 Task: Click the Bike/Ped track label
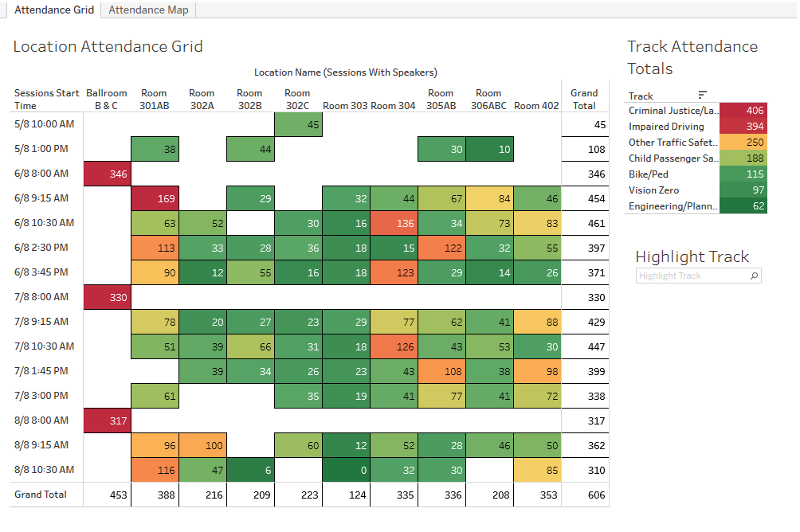pyautogui.click(x=650, y=174)
